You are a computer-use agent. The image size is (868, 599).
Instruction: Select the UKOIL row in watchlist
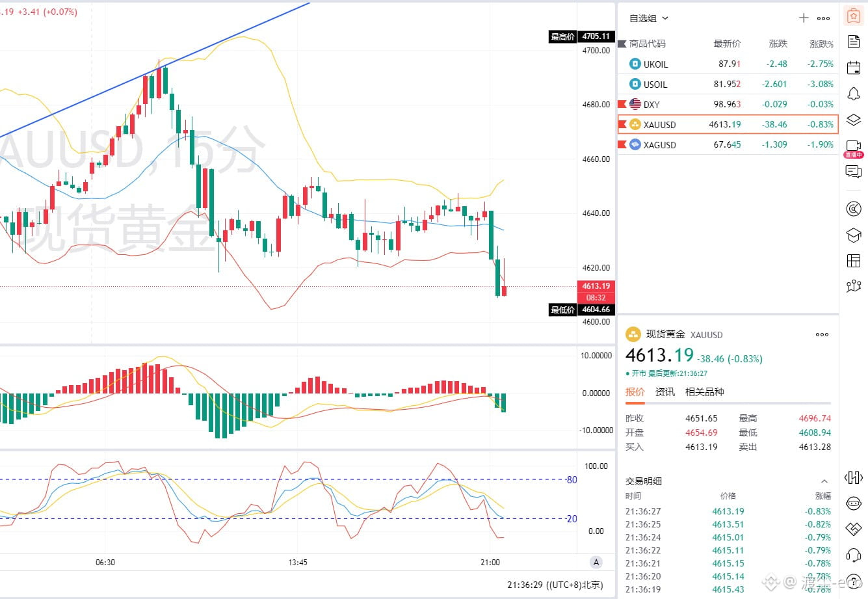click(x=728, y=64)
